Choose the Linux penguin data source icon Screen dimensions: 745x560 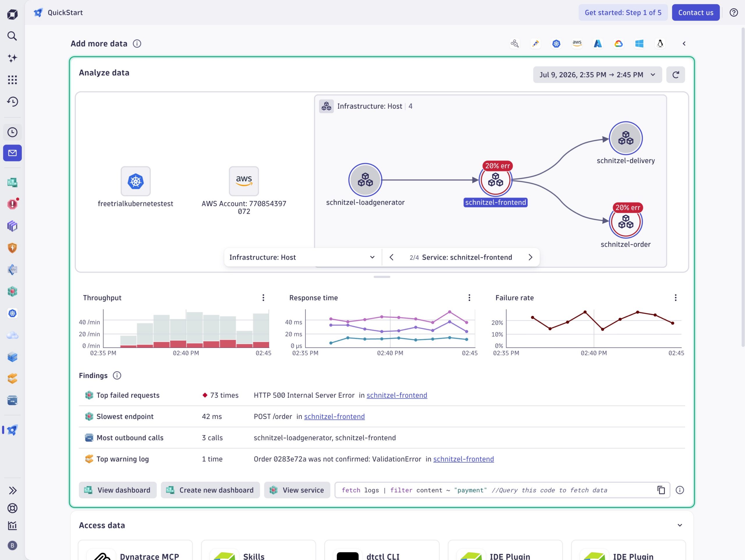click(x=660, y=43)
